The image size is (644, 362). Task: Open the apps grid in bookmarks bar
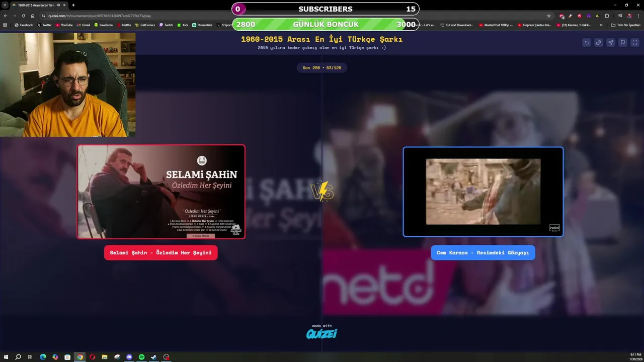pyautogui.click(x=6, y=25)
